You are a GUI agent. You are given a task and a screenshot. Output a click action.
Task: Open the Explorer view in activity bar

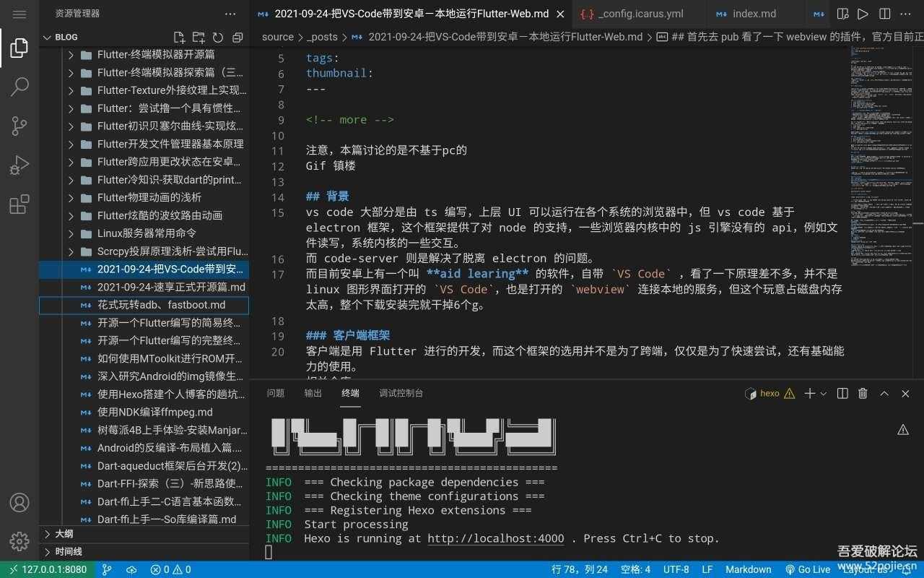pos(19,48)
